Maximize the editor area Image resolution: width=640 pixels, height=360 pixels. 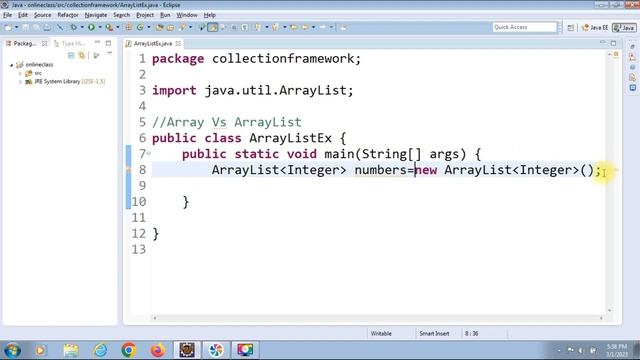(x=613, y=43)
